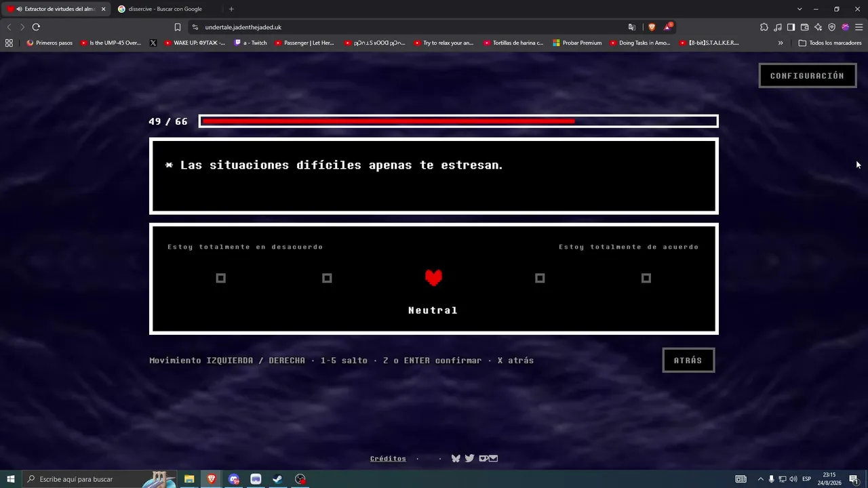
Task: Reload the current page
Action: (36, 27)
